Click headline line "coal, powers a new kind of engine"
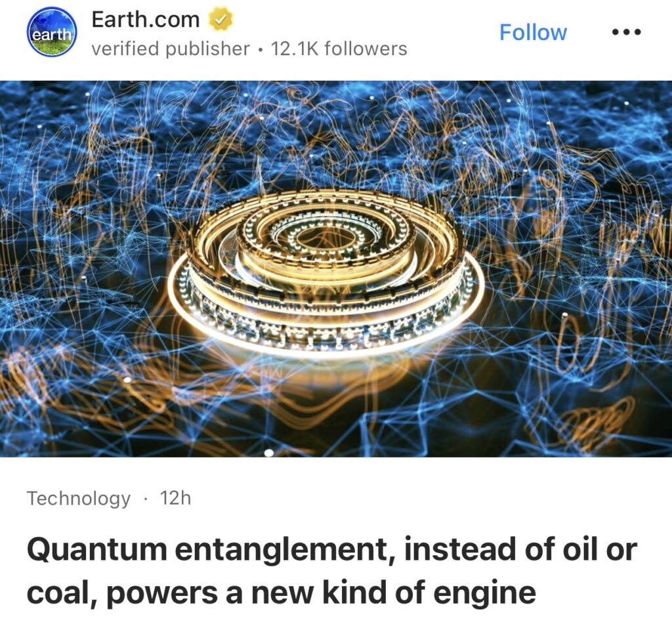 (x=281, y=593)
